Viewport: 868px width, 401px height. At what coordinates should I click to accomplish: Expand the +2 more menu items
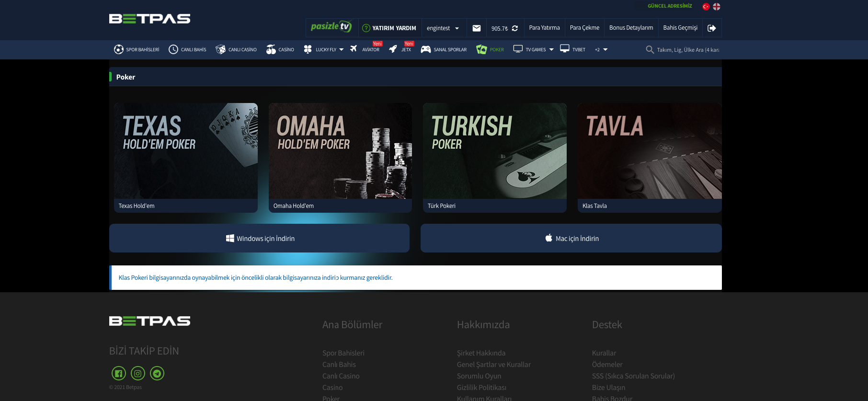601,50
